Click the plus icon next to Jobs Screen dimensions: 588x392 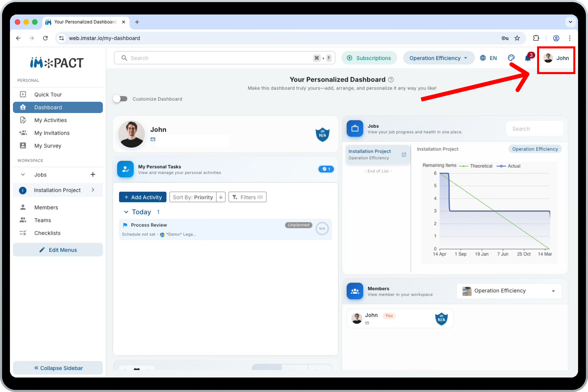pos(93,174)
